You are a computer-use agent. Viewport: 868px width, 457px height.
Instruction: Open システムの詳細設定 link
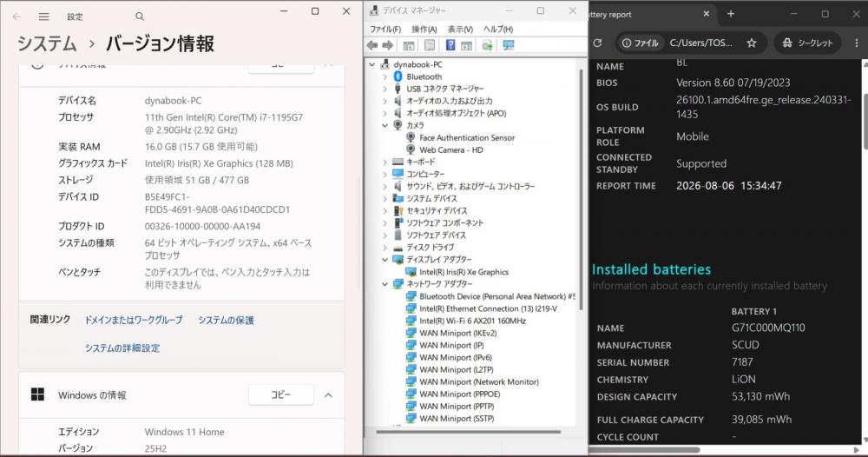122,348
